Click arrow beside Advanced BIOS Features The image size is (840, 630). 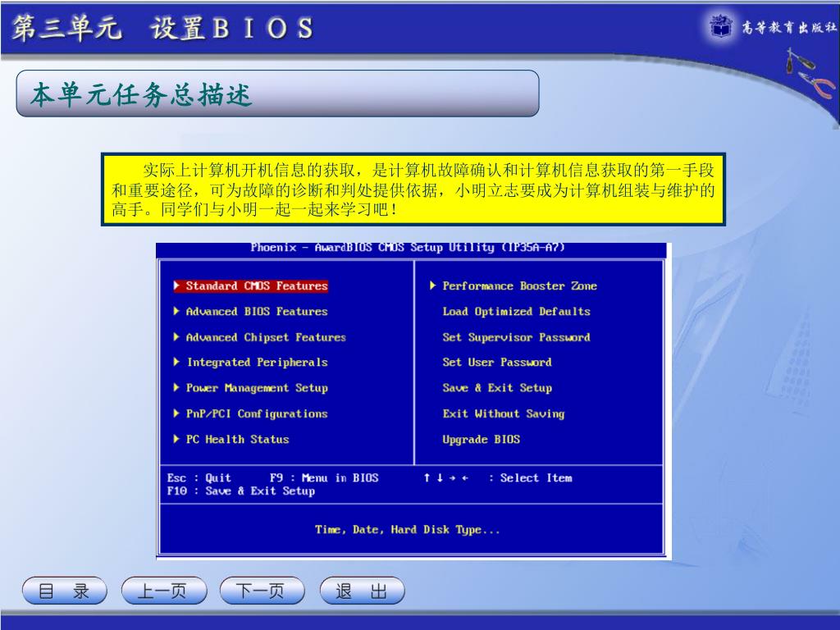[176, 311]
